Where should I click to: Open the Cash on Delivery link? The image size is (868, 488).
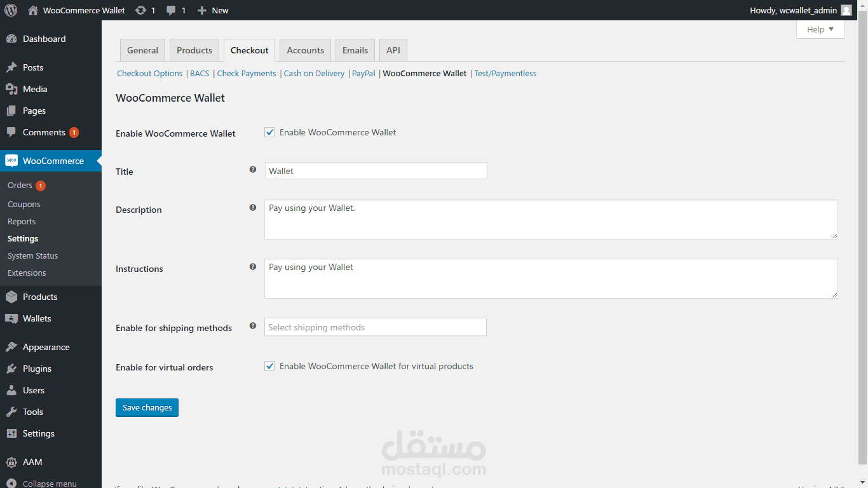(314, 74)
